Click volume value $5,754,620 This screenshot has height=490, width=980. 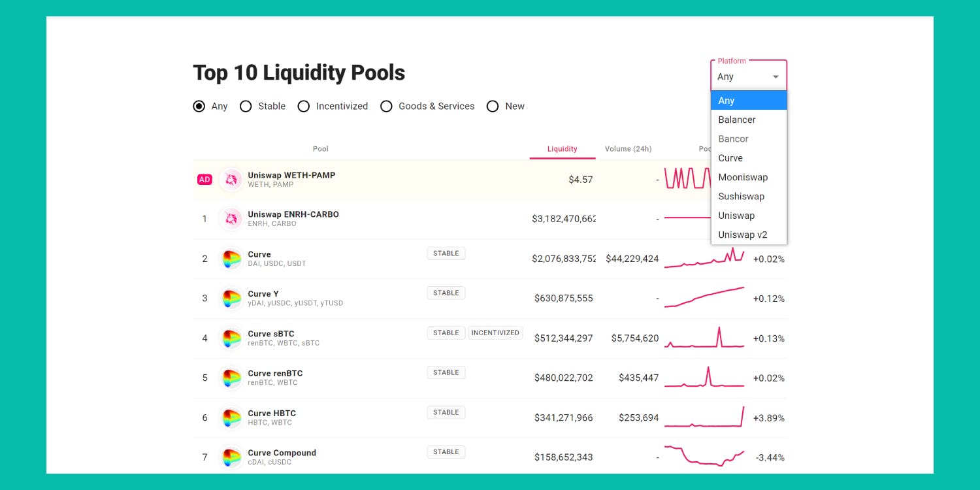tap(635, 338)
